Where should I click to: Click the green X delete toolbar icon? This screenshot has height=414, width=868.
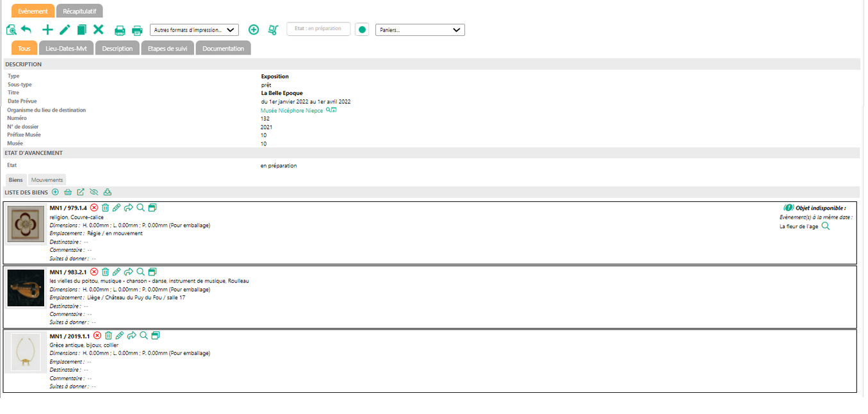click(x=98, y=29)
